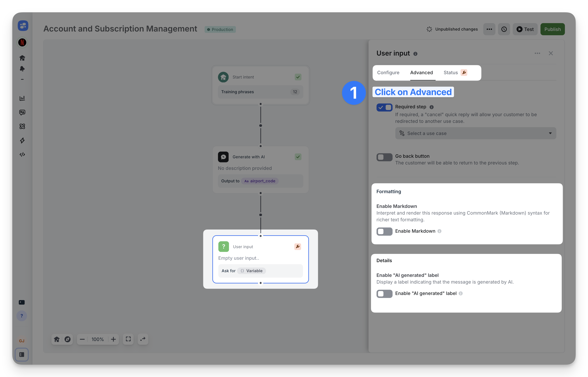Open the code brackets developer icon
Screen dimensions: 588x377
22,154
